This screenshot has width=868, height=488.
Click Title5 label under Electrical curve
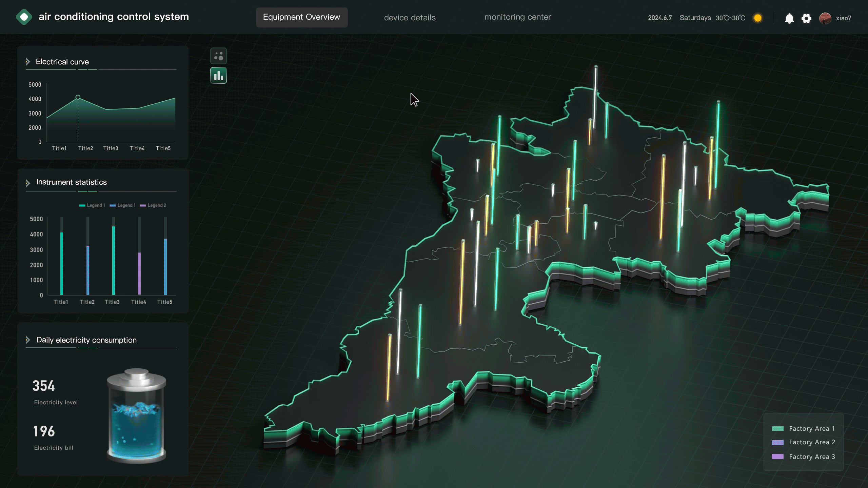163,148
